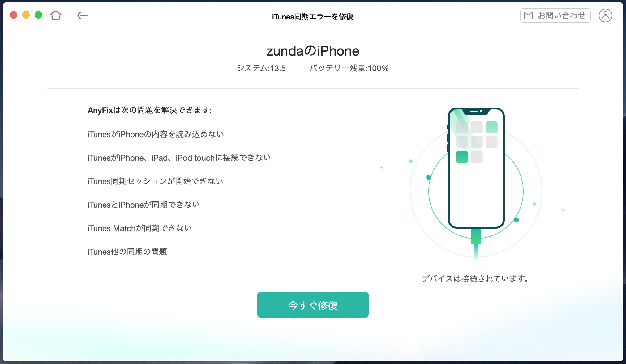Image resolution: width=626 pixels, height=364 pixels.
Task: Click the お問い合わせ contact button
Action: [x=555, y=15]
